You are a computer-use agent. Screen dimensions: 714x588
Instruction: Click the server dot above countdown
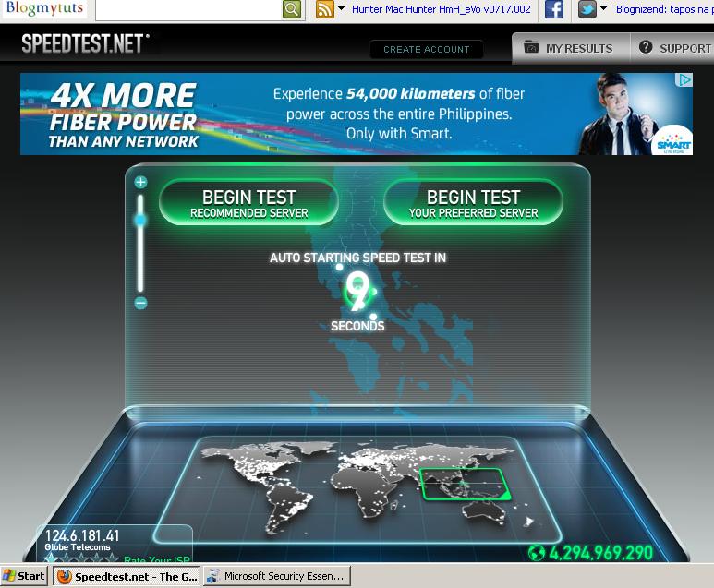[x=339, y=267]
